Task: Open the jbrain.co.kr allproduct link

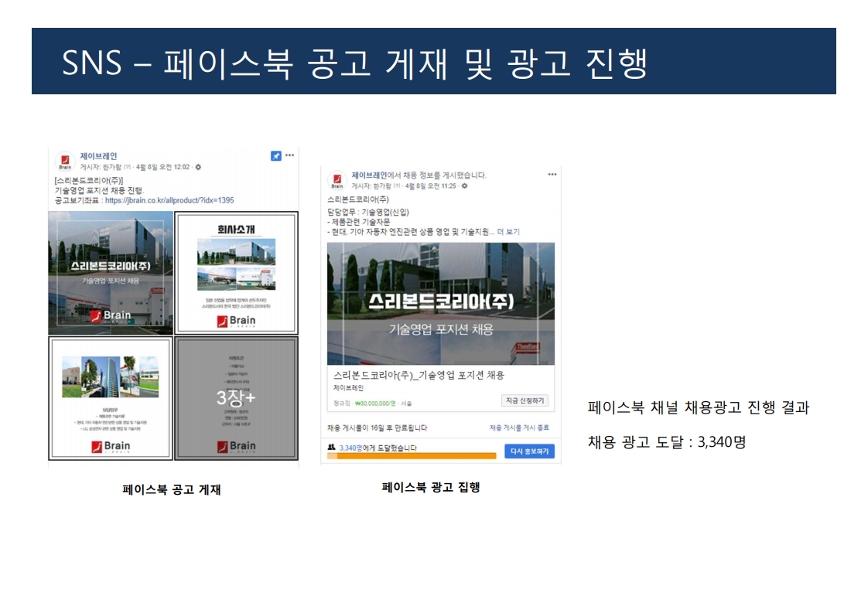Action: [x=169, y=200]
